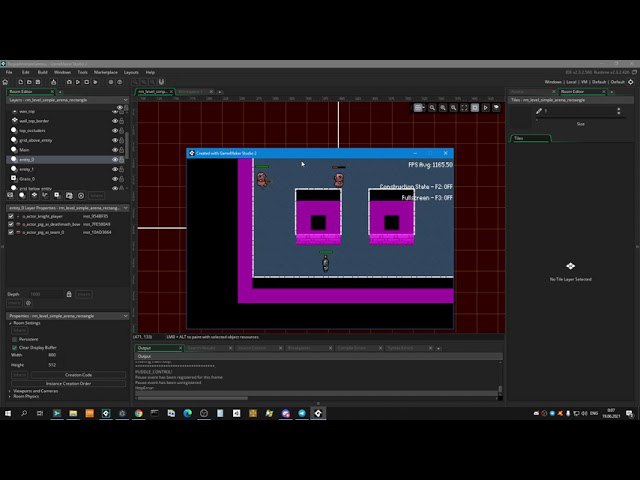Create a new instance layer via layer toolbar
This screenshot has width=640, height=480.
[x=22, y=196]
